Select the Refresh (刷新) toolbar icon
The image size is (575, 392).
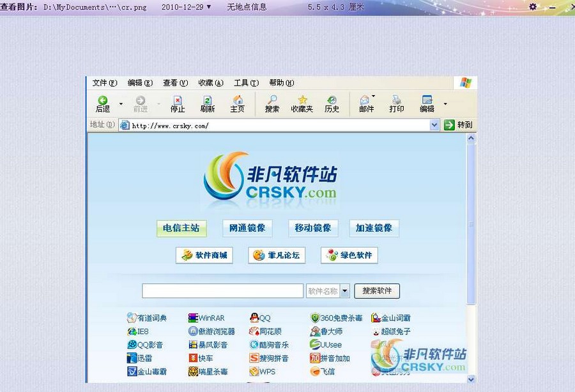[x=208, y=104]
